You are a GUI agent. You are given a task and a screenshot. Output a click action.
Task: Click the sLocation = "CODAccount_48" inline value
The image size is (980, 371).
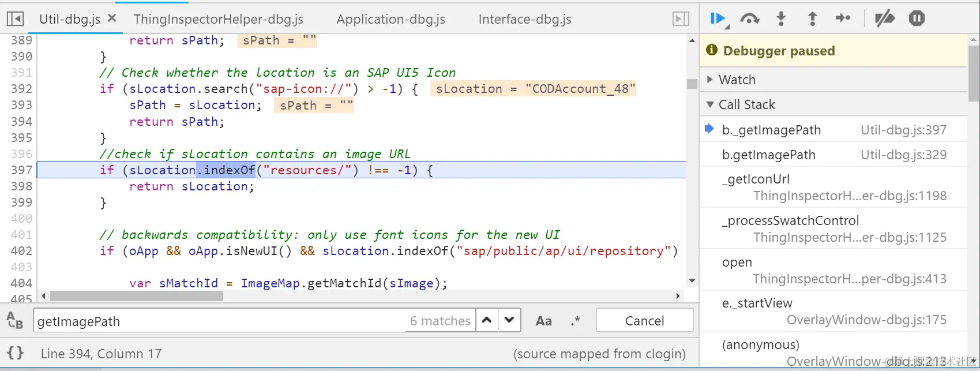coord(533,89)
